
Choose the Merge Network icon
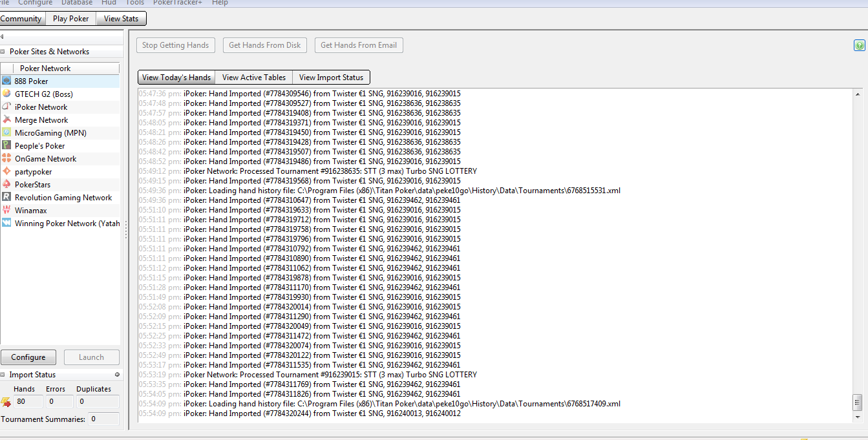6,120
